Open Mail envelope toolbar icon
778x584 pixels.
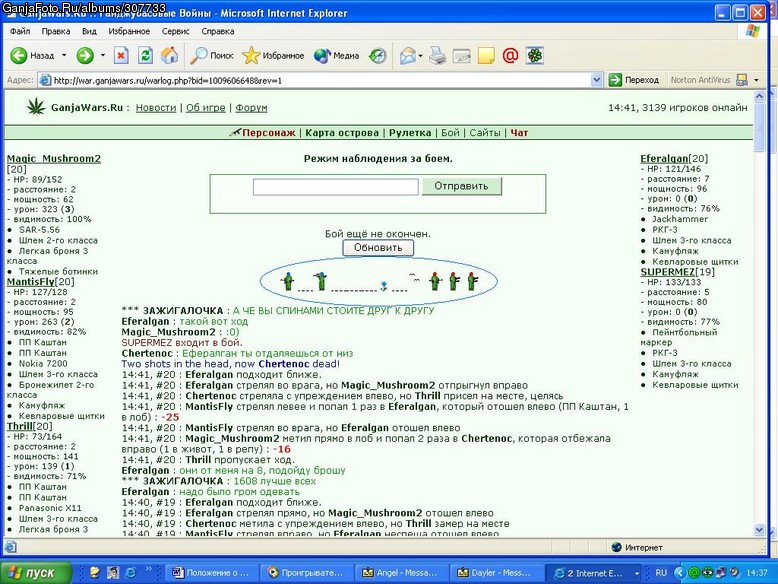pos(408,56)
